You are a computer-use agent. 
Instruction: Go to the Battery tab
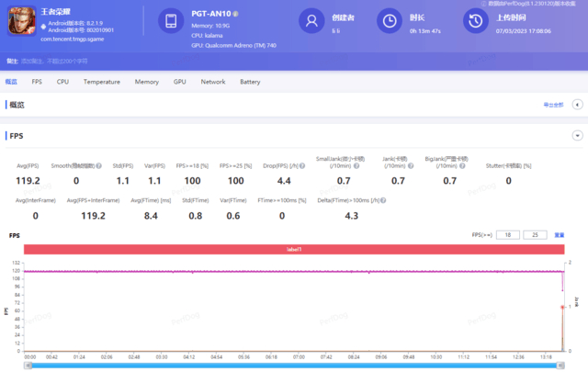(x=250, y=82)
